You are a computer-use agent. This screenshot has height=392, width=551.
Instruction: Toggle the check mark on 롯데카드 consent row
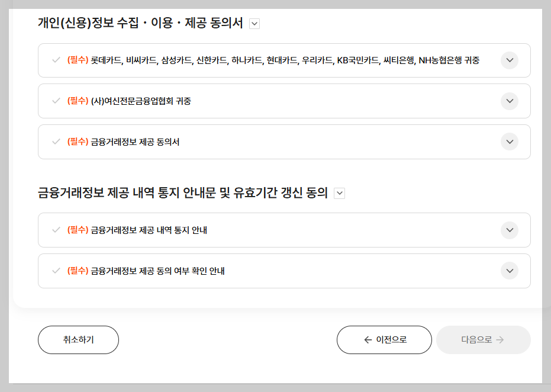click(55, 60)
